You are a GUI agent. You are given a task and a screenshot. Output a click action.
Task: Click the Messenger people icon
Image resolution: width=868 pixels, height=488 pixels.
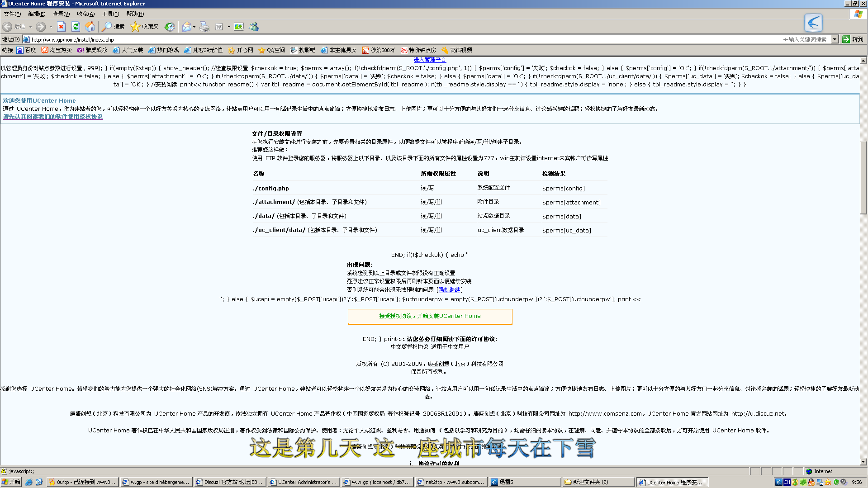coord(254,27)
